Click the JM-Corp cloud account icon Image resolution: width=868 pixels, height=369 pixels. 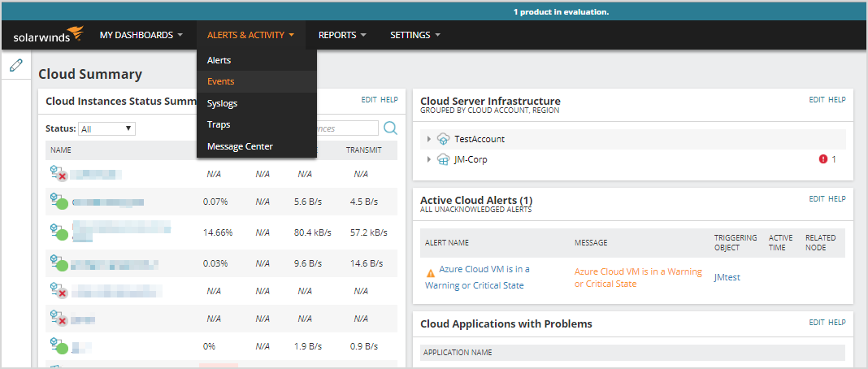(443, 159)
